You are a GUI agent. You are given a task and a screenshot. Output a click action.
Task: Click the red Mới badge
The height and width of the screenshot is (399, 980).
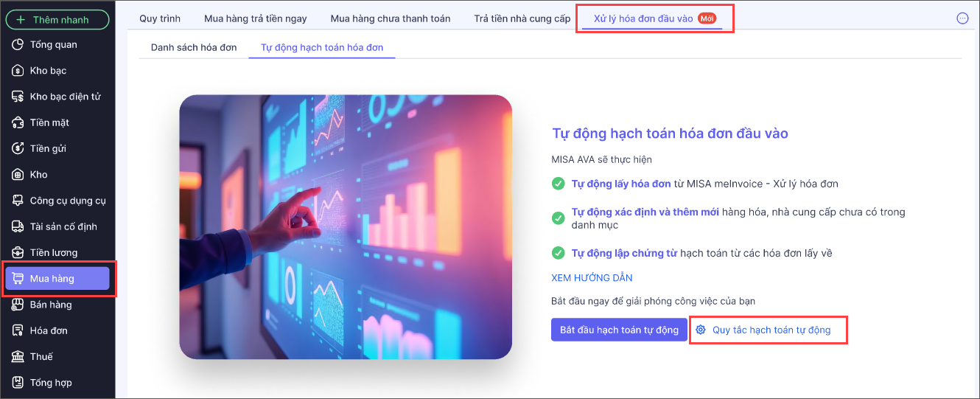707,18
